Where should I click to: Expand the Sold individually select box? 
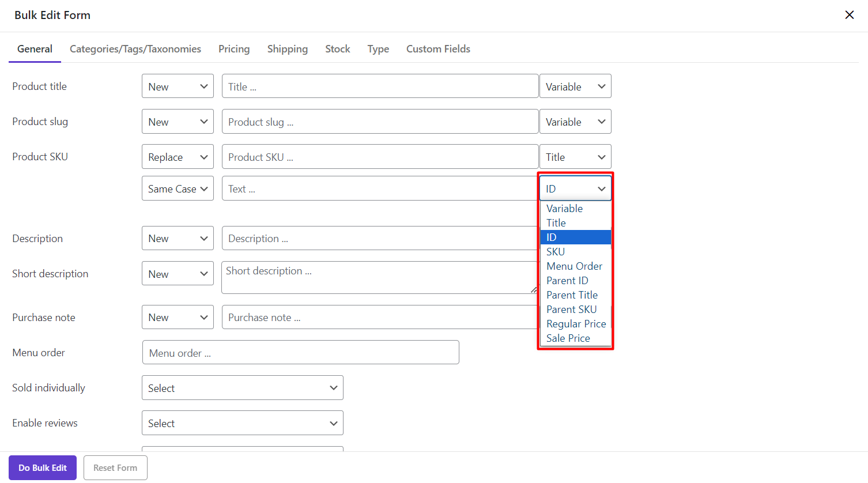pos(242,388)
